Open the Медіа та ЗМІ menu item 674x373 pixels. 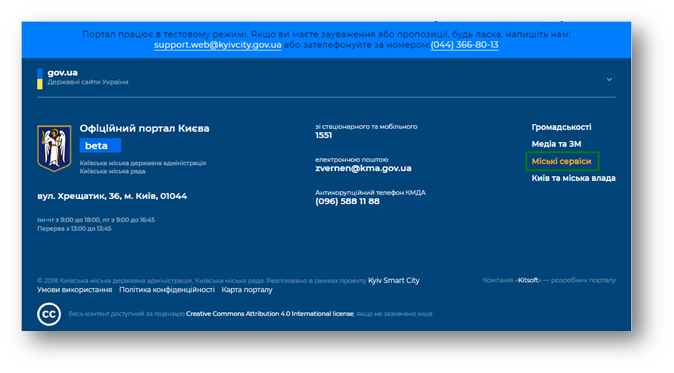[556, 144]
